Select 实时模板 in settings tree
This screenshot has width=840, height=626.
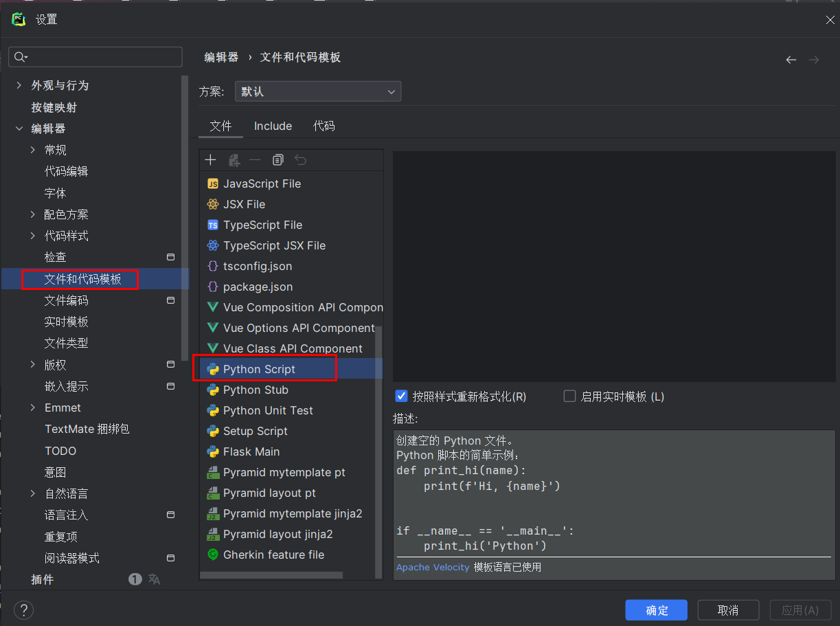[x=67, y=322]
